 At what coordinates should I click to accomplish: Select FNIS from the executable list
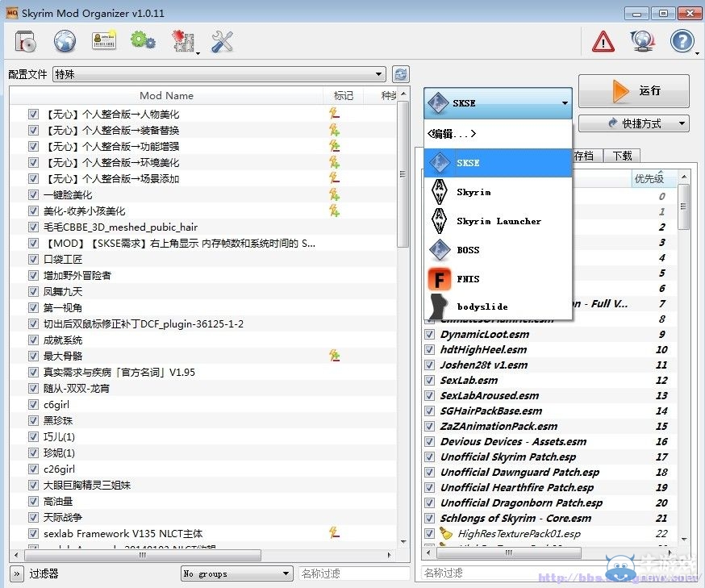click(x=498, y=279)
